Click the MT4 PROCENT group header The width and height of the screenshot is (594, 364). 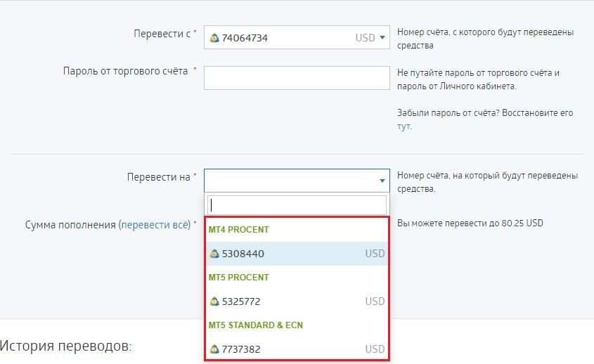point(239,230)
